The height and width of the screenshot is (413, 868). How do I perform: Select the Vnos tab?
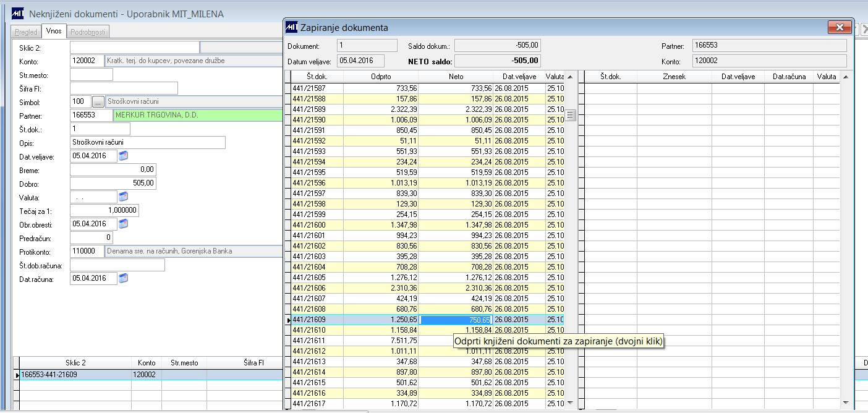pyautogui.click(x=54, y=32)
